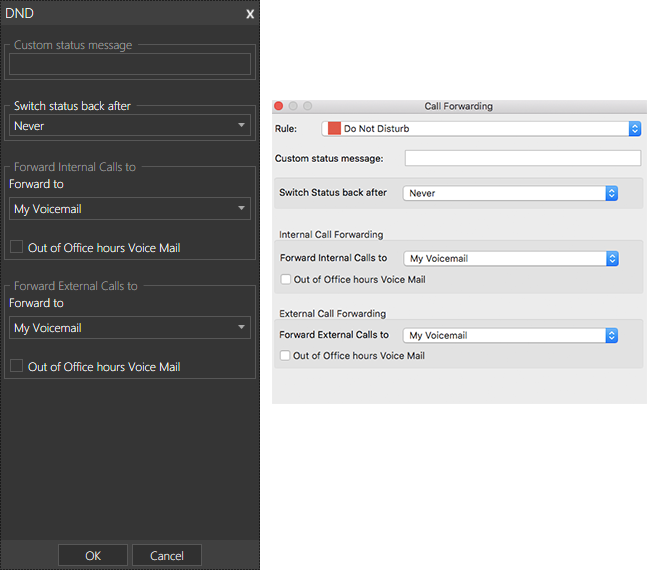Viewport: 647px width, 570px height.
Task: Click the DND dialog title text
Action: (19, 13)
